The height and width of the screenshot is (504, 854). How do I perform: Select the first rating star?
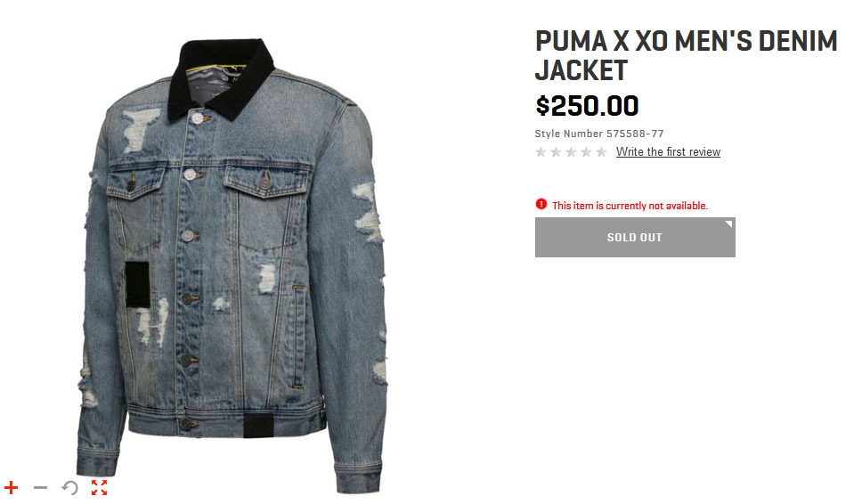tap(541, 152)
